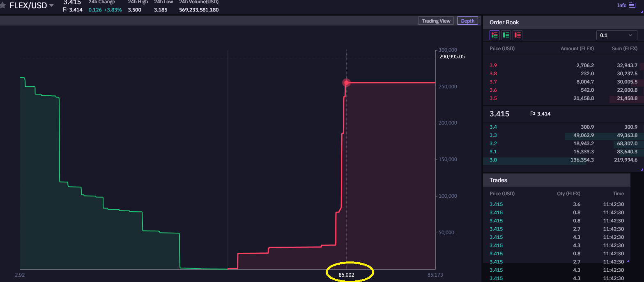Screen dimensions: 644x282
Task: Switch to the Depth chart tab
Action: pos(467,21)
